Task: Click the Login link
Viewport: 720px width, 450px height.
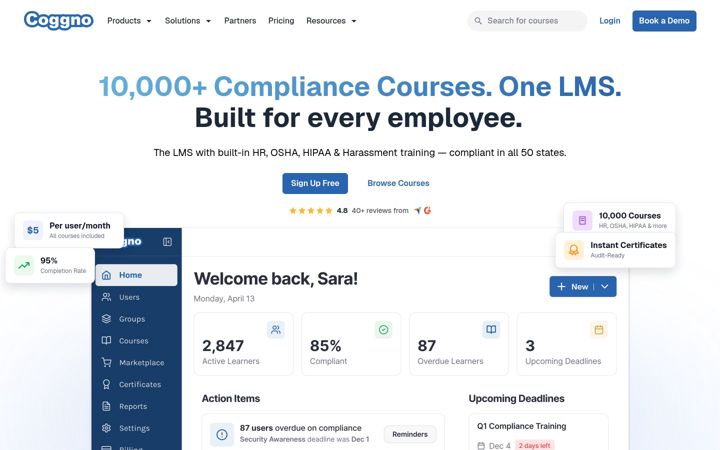Action: (x=610, y=21)
